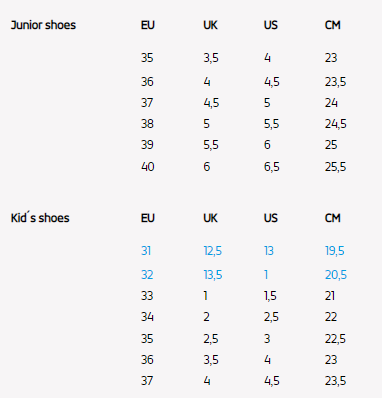382x398 pixels.
Task: Click the EU column header in Junior shoes
Action: click(x=148, y=25)
